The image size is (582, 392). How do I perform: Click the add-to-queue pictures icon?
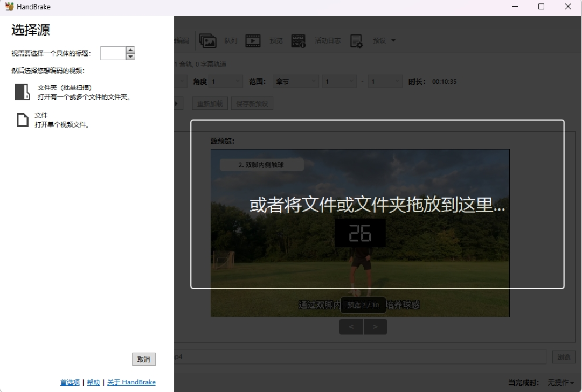click(207, 40)
